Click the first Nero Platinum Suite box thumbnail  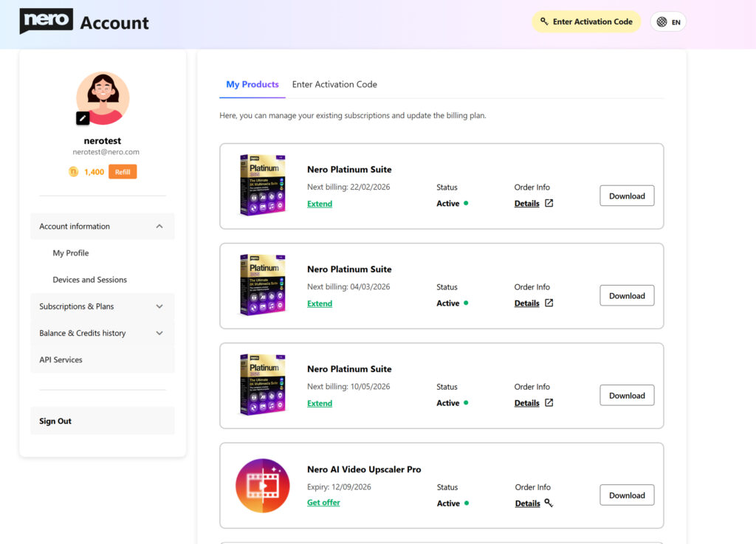click(262, 185)
